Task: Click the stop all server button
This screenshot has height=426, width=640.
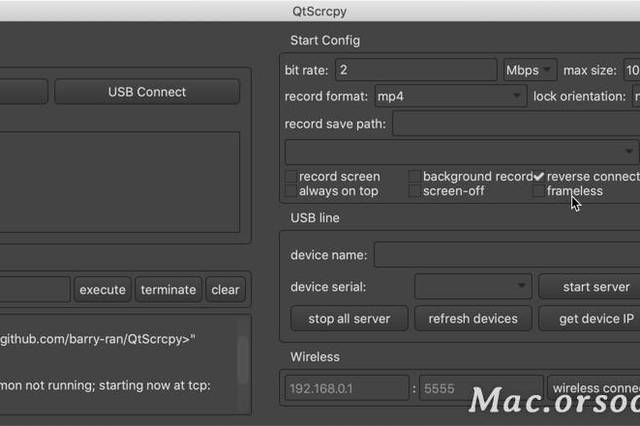Action: (x=349, y=319)
